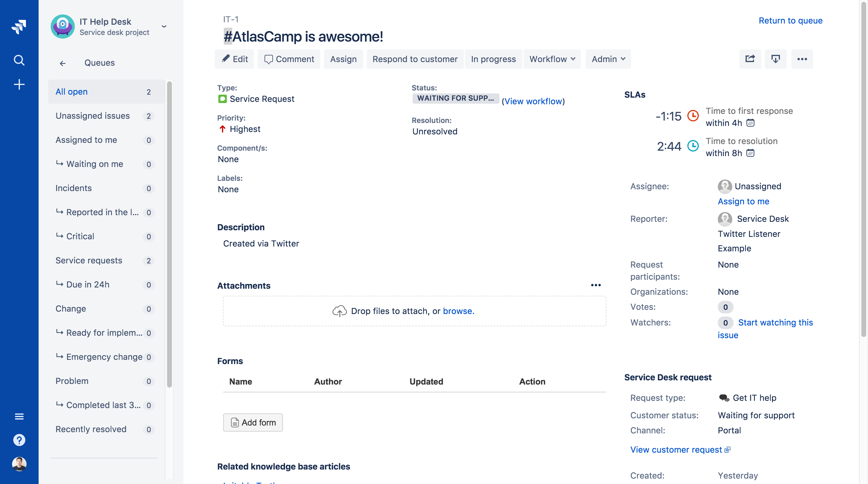Open the Admin dropdown
Viewport: 868px width, 484px height.
coord(607,59)
